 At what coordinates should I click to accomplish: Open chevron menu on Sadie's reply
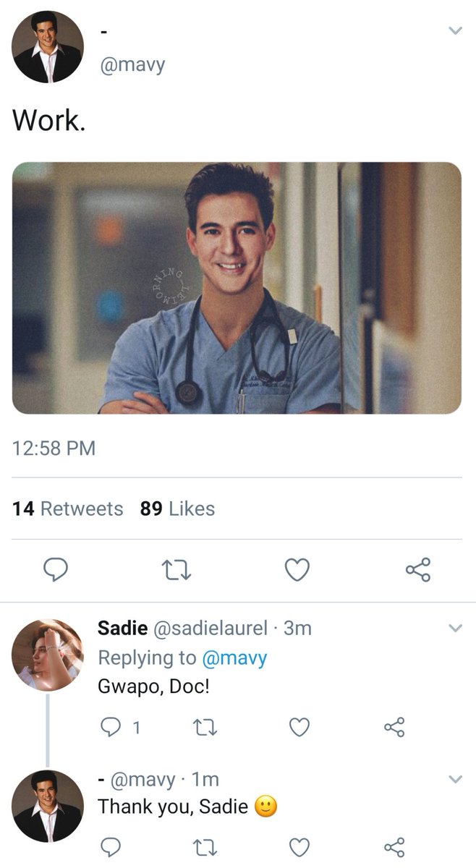454,628
